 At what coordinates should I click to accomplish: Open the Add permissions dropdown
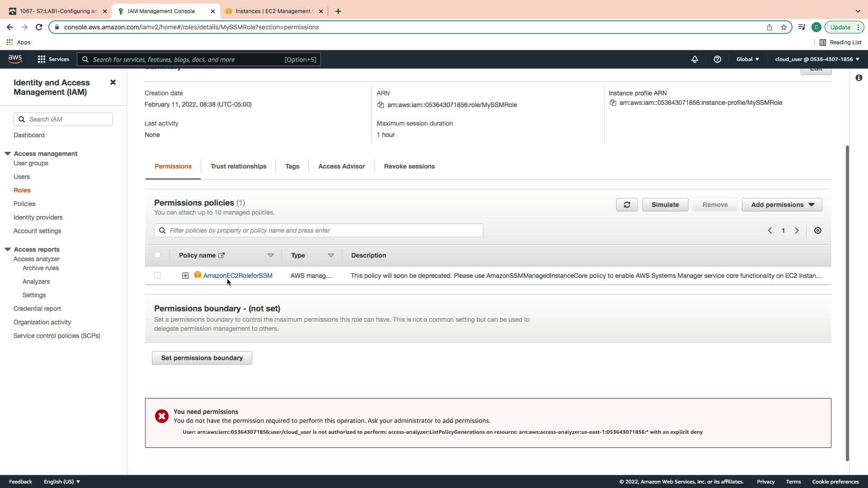[x=782, y=205]
